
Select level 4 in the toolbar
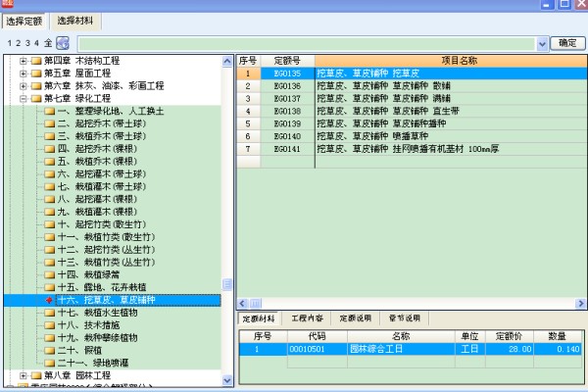(36, 43)
